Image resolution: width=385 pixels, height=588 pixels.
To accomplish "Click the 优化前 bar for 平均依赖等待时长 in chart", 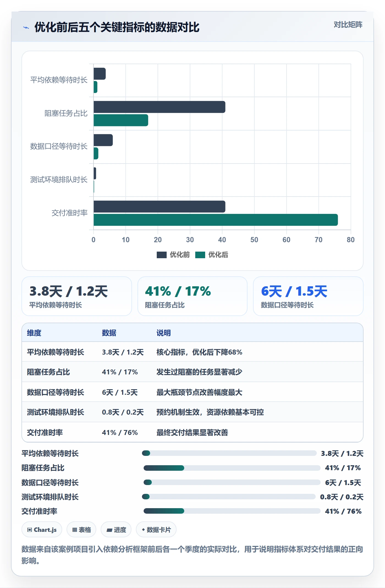I will pyautogui.click(x=100, y=74).
